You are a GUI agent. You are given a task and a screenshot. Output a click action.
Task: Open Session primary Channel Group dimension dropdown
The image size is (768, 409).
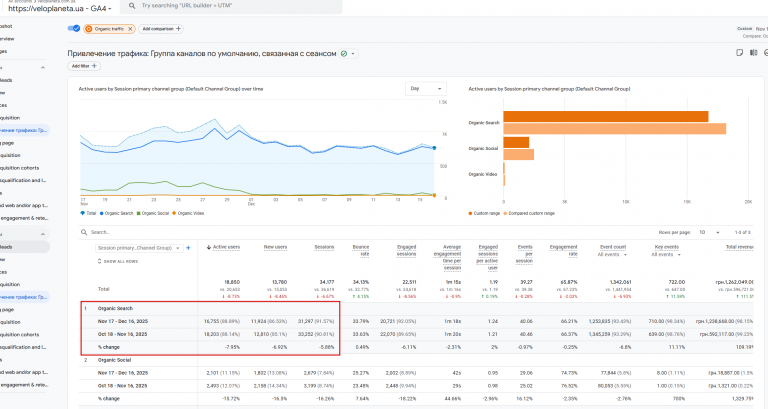tap(139, 246)
